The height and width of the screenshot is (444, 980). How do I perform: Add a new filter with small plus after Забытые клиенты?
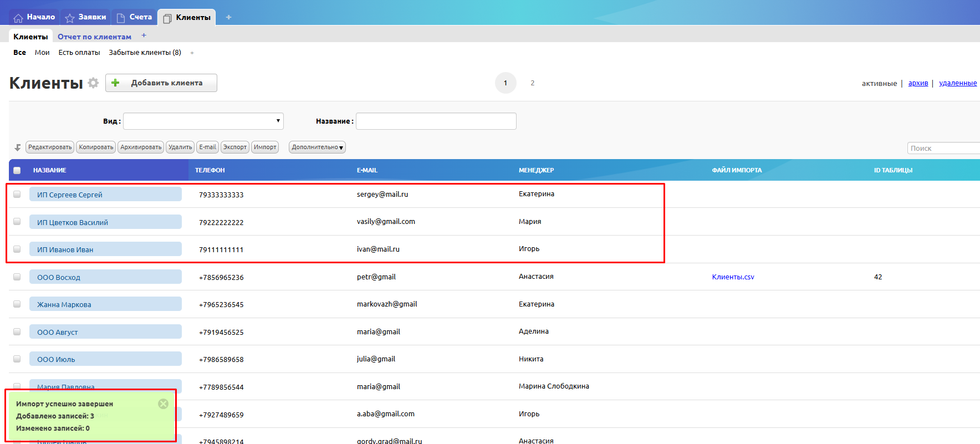pos(192,53)
